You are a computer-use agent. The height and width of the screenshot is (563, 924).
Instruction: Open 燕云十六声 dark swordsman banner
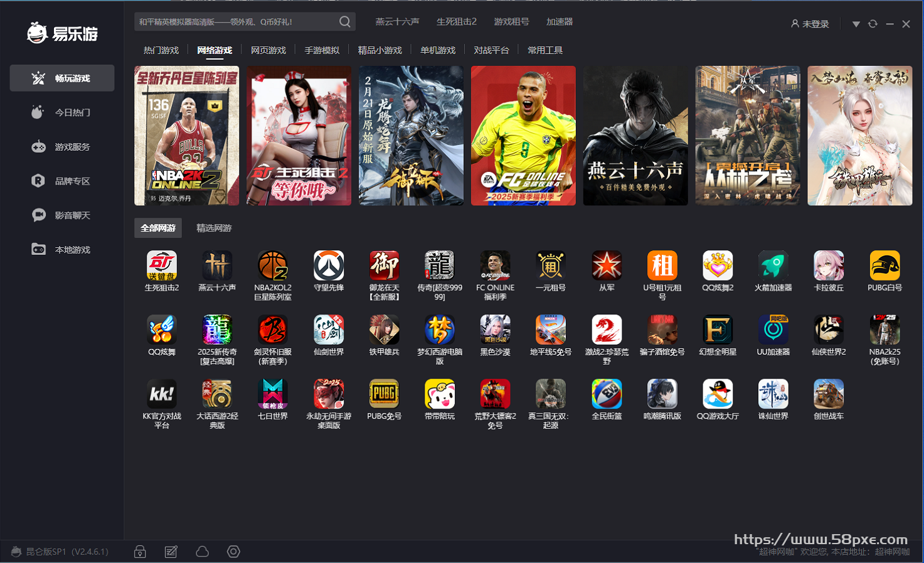point(635,136)
